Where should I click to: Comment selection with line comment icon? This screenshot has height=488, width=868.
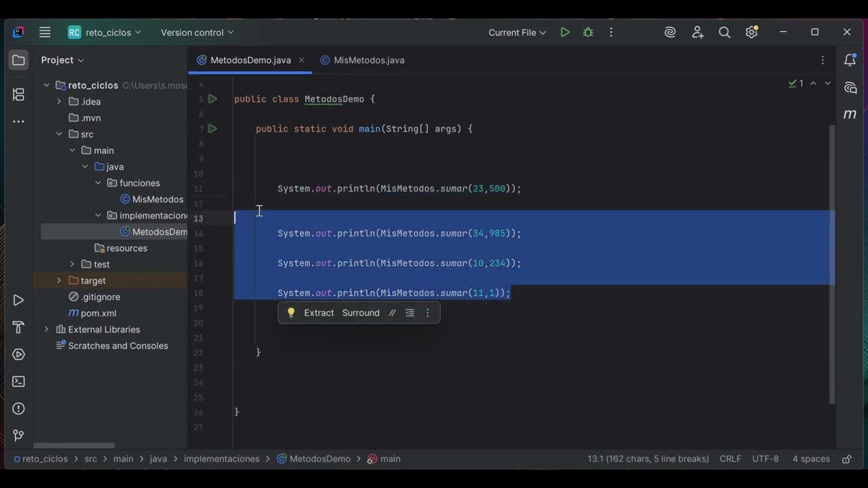[x=392, y=312]
